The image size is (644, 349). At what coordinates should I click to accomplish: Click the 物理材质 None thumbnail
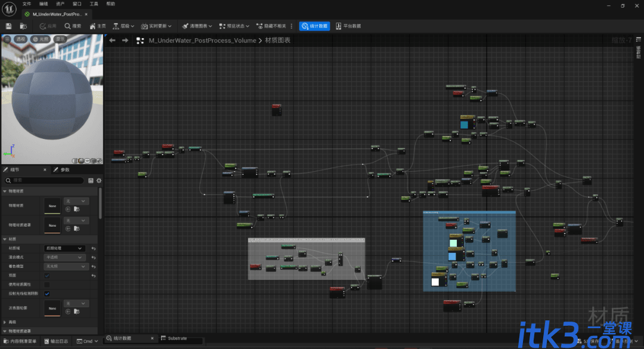[x=52, y=206]
